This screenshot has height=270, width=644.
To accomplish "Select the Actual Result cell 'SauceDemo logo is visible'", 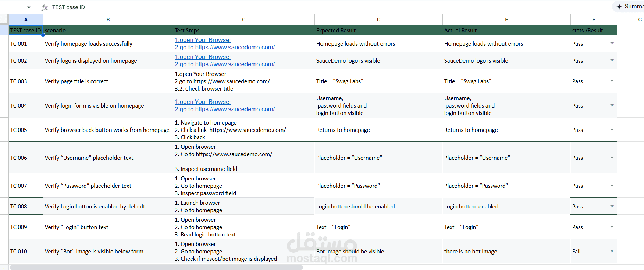I will click(x=506, y=60).
